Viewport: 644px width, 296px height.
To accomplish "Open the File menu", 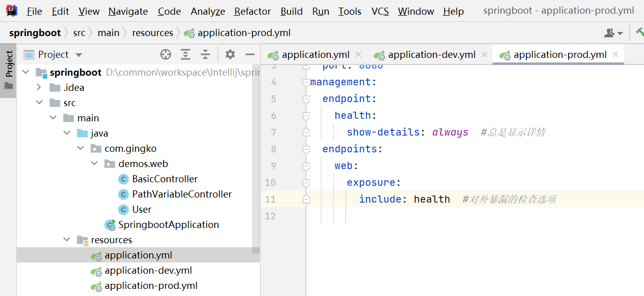I will [34, 11].
